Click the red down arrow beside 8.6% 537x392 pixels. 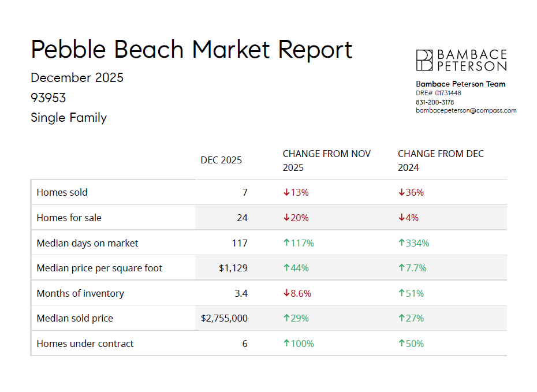click(286, 293)
